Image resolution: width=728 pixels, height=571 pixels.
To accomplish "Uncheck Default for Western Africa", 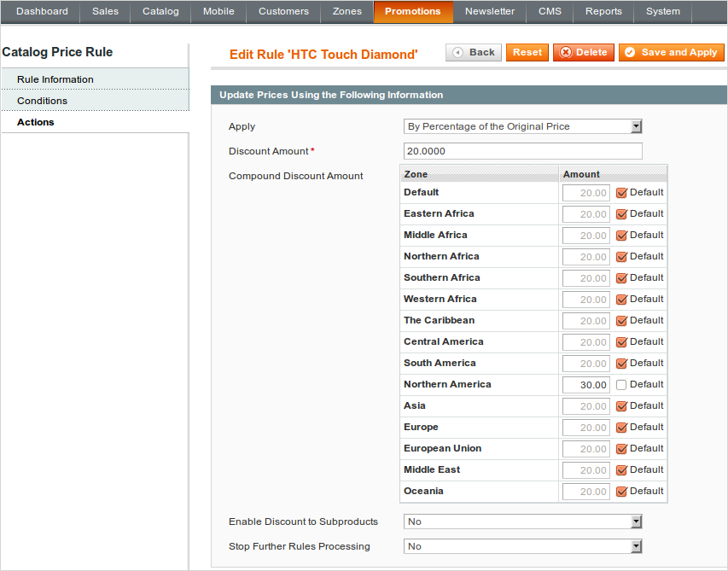I will pos(621,300).
